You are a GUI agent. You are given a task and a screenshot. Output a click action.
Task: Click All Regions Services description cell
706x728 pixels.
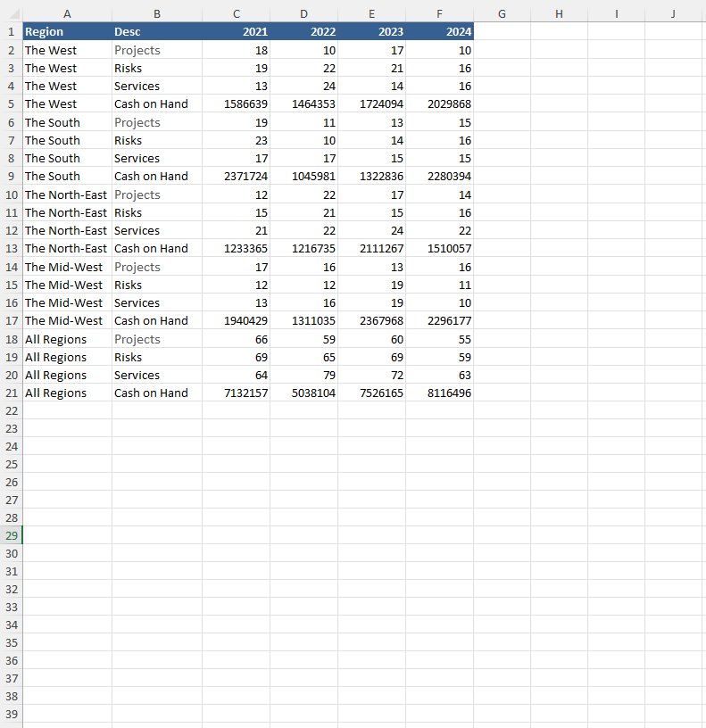[x=157, y=375]
